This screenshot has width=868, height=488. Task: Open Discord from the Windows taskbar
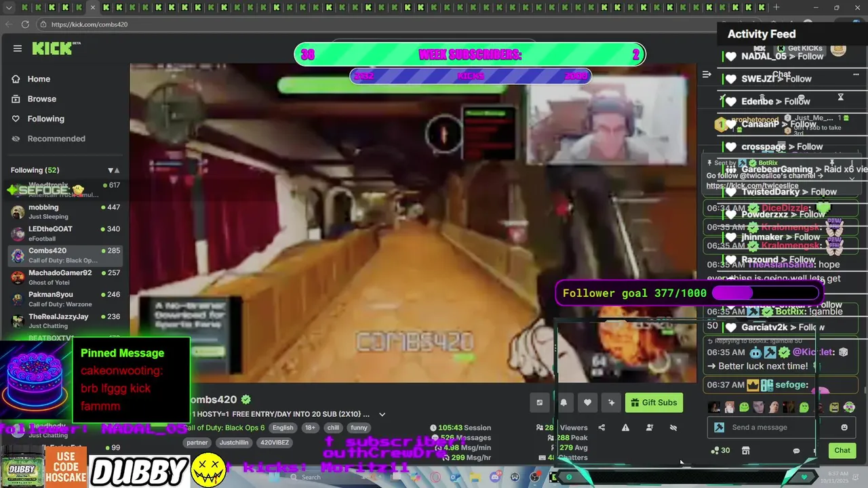pos(494,477)
